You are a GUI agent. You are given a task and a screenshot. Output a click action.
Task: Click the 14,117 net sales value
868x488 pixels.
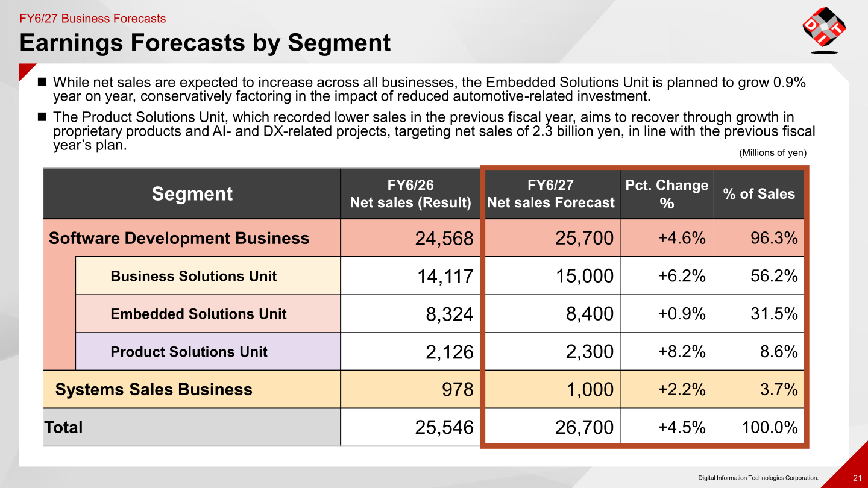click(445, 277)
